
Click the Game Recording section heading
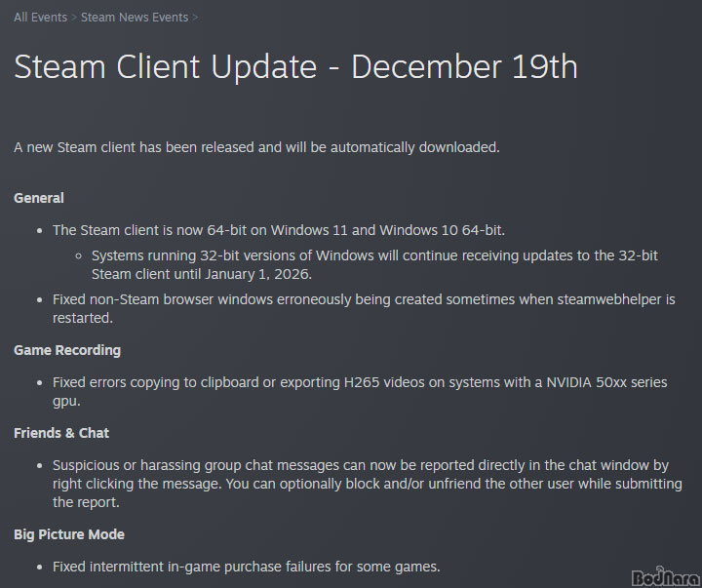pyautogui.click(x=67, y=350)
